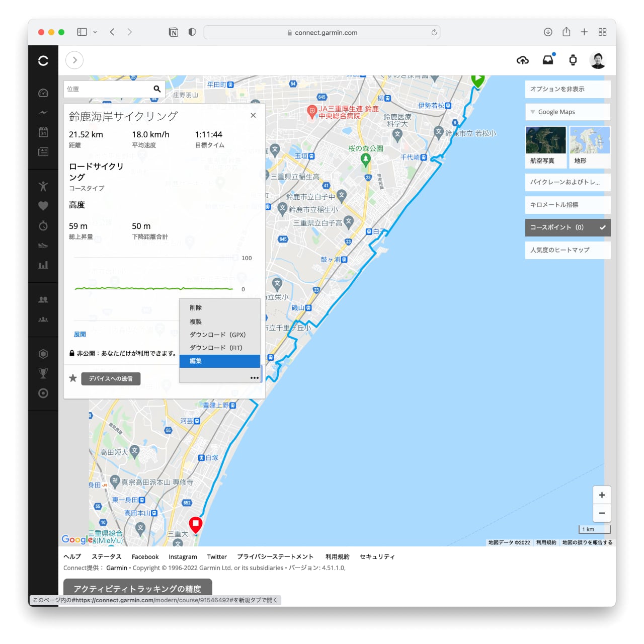Open the reports bar chart icon
Screen dimensions: 644x644
[43, 265]
